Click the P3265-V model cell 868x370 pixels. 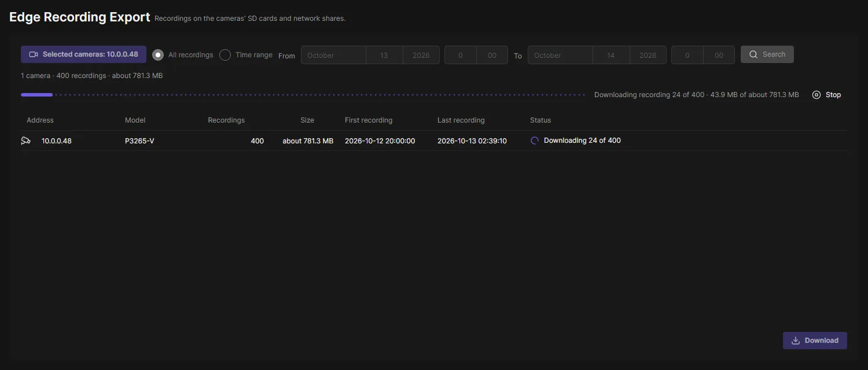click(x=139, y=141)
